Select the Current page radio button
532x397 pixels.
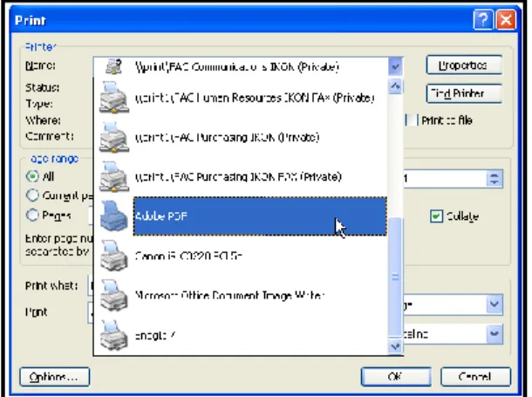pyautogui.click(x=32, y=195)
